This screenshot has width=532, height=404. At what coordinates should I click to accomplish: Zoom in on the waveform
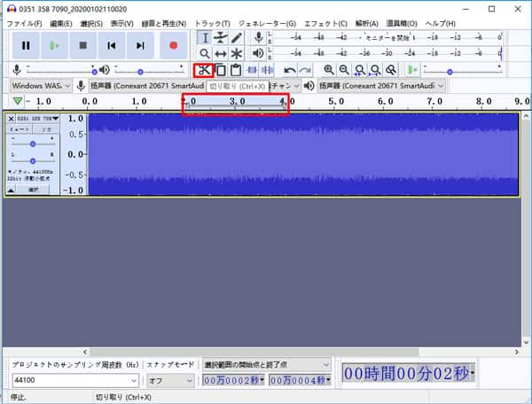click(x=328, y=70)
